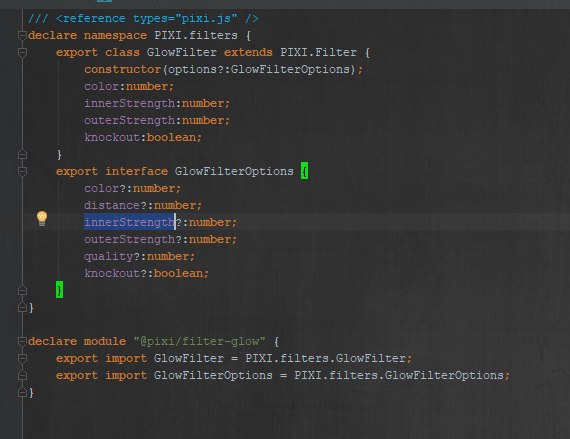
Task: Click the 'GlowFilter' class name after 'export class'
Action: click(x=182, y=52)
